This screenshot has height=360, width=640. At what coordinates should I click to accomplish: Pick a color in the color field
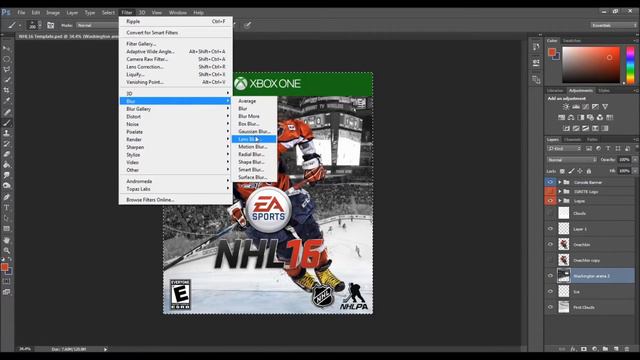(x=591, y=65)
